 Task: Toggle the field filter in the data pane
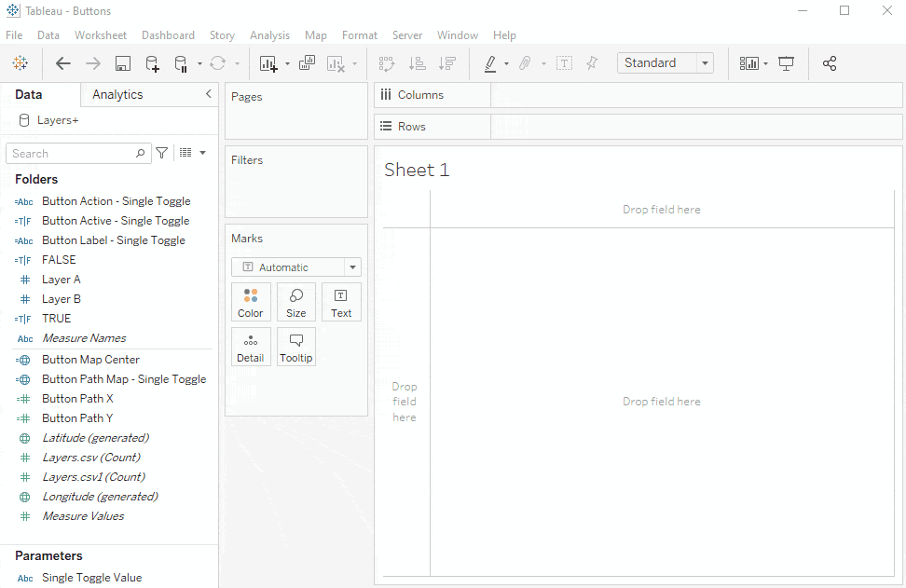160,152
